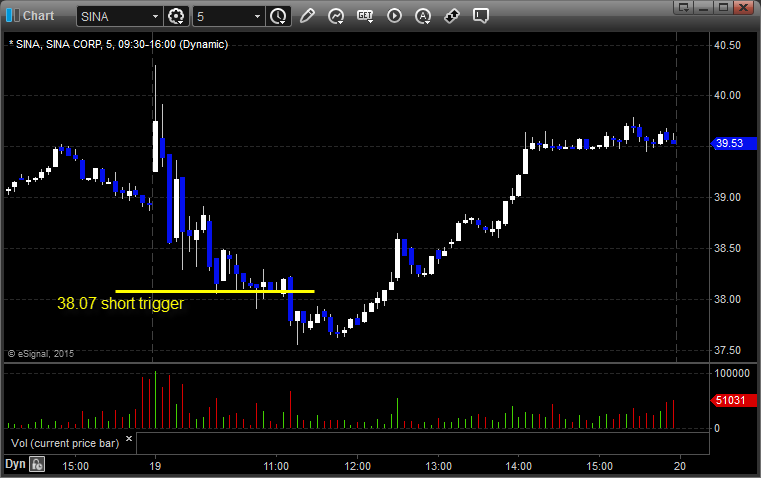Click the window detach/pop-out title bar button
This screenshot has width=761, height=478.
tap(684, 7)
